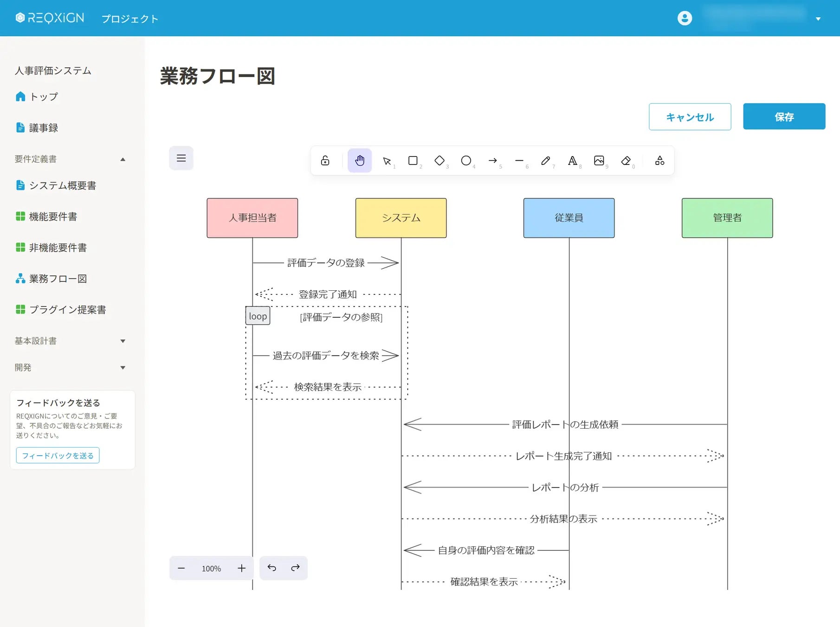
Task: Zoom out with the minus button
Action: [x=181, y=568]
